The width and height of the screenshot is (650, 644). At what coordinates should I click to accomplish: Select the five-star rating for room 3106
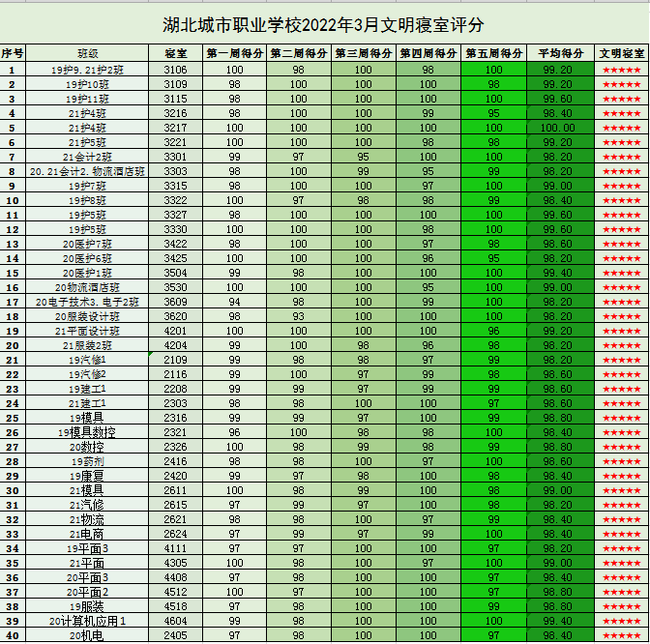click(621, 70)
